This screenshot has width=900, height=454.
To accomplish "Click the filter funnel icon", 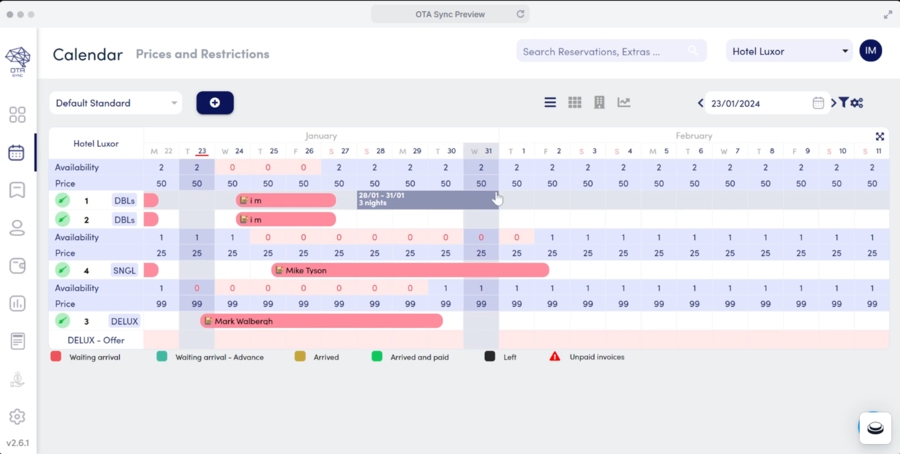I will pyautogui.click(x=844, y=102).
